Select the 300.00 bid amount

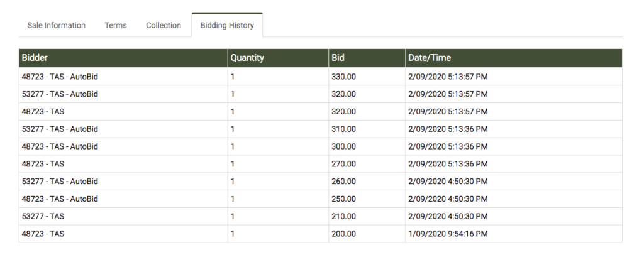tap(343, 146)
